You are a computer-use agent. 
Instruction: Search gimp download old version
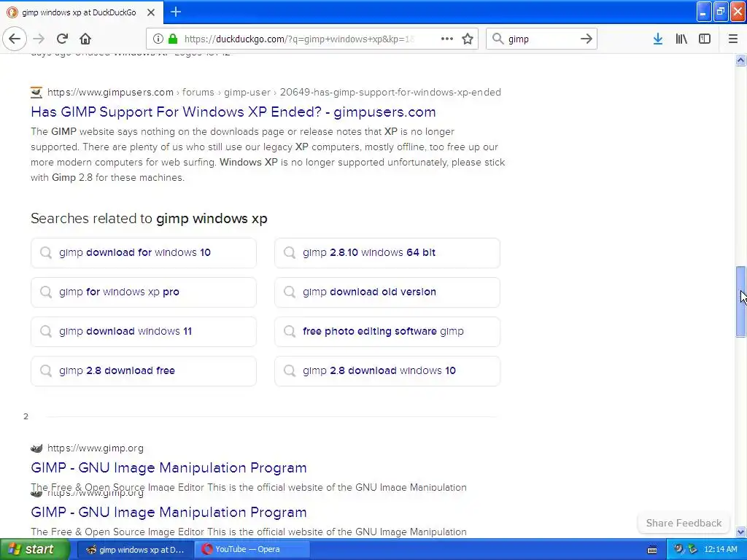click(387, 292)
